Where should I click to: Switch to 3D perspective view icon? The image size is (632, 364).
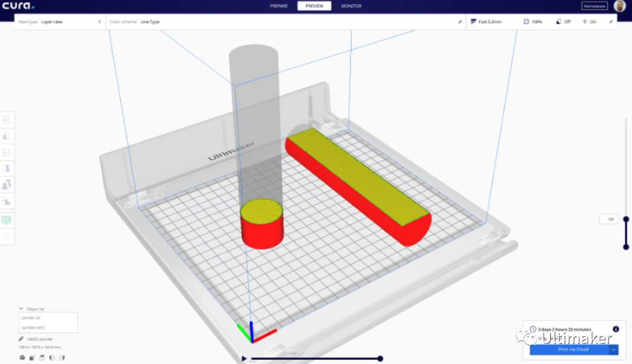(x=22, y=358)
